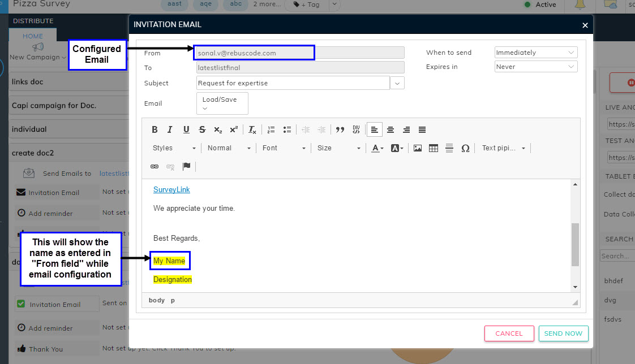Viewport: 635px width, 364px height.
Task: Toggle italic formatting in editor toolbar
Action: tap(170, 129)
